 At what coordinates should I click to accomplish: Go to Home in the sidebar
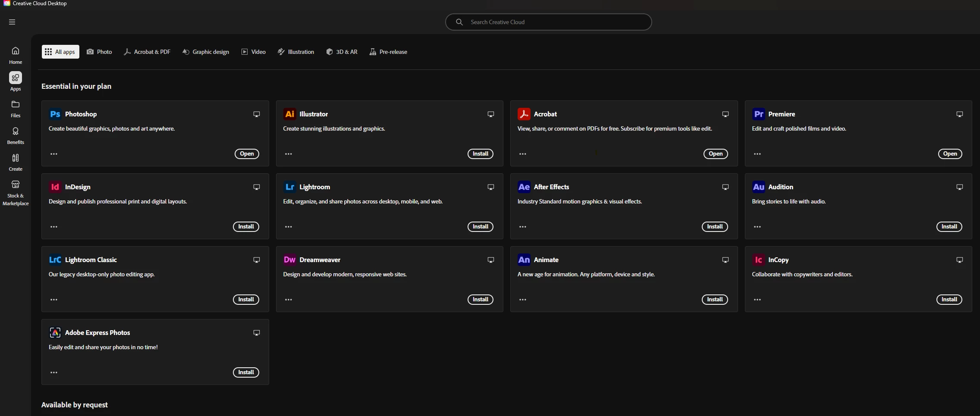click(16, 56)
